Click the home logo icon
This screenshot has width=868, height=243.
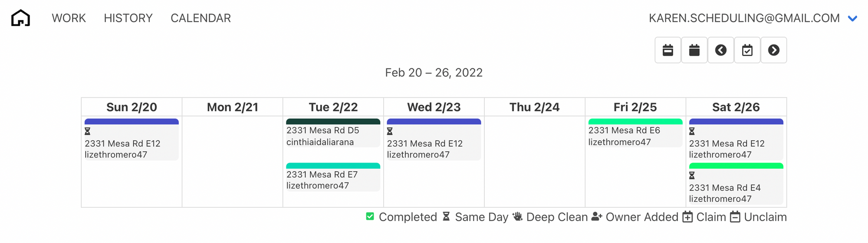pyautogui.click(x=20, y=18)
